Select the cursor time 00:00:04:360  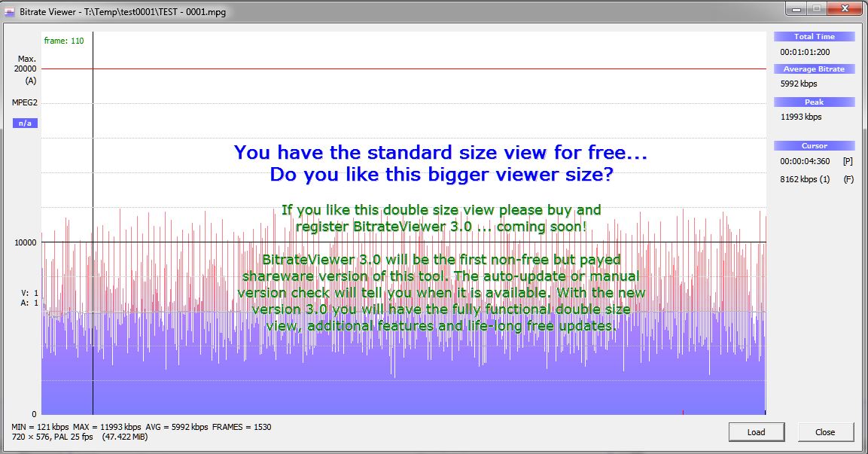[x=805, y=161]
